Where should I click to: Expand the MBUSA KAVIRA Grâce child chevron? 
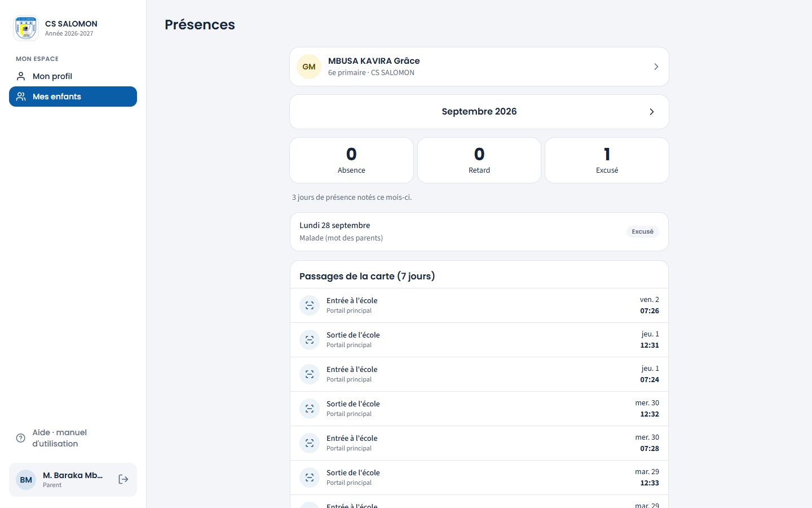656,67
